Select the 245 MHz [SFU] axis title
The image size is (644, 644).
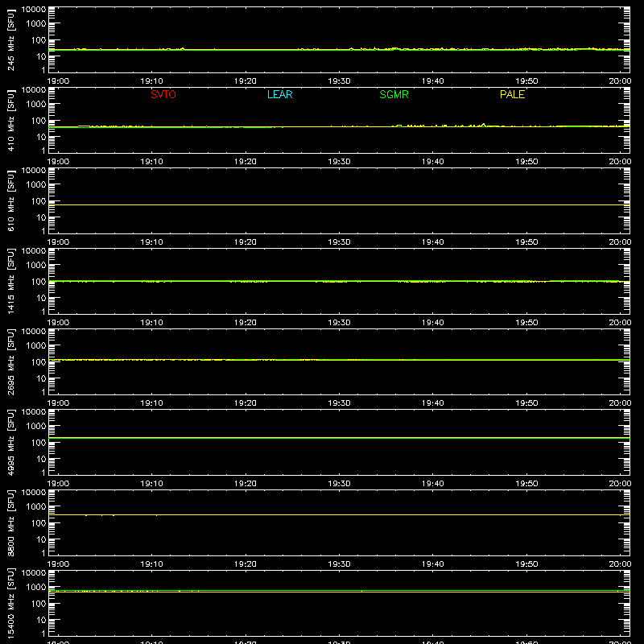click(x=10, y=39)
